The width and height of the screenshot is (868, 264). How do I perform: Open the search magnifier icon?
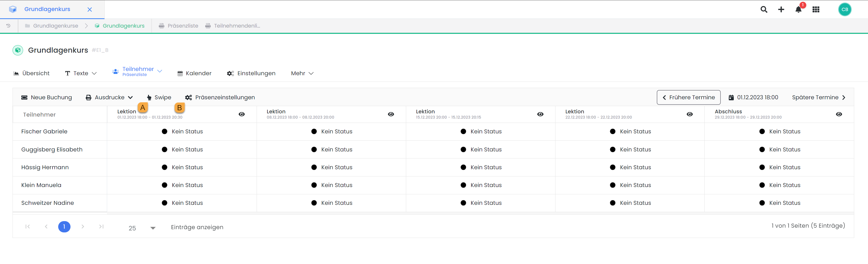click(x=764, y=10)
